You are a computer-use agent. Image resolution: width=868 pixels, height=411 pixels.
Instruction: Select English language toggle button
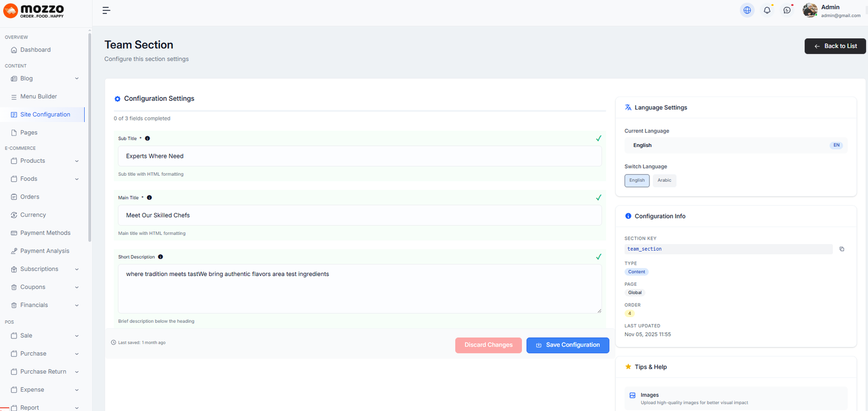637,181
